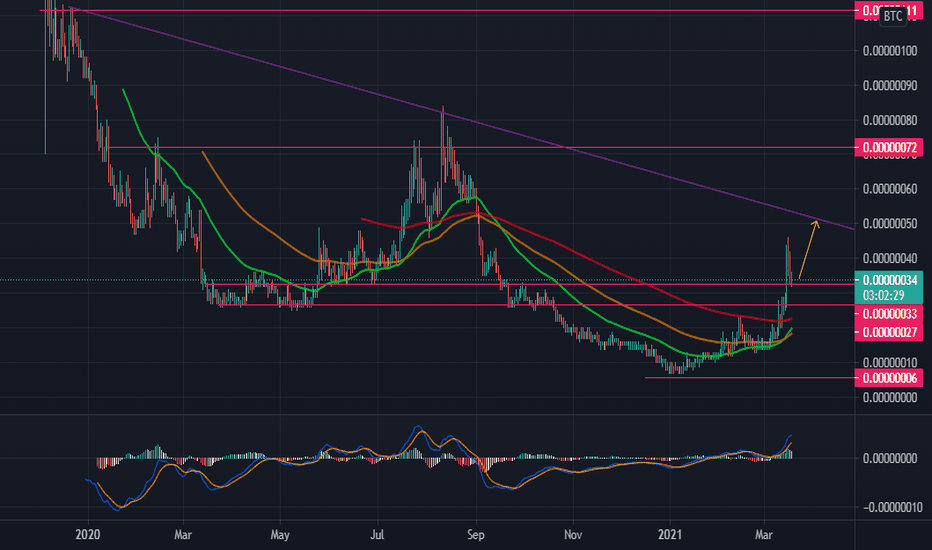
Task: Click the Mar label following 2020
Action: click(183, 535)
